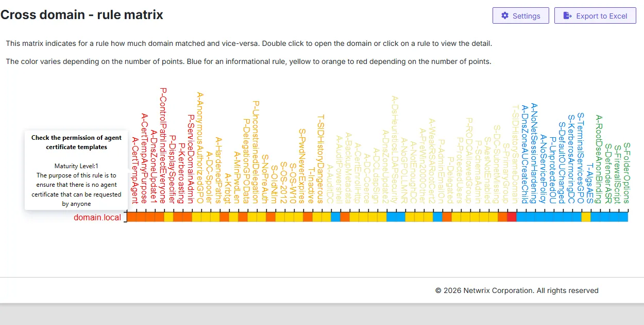
Task: Open the P-UnconstrainedDelegation rule label
Action: pyautogui.click(x=256, y=152)
